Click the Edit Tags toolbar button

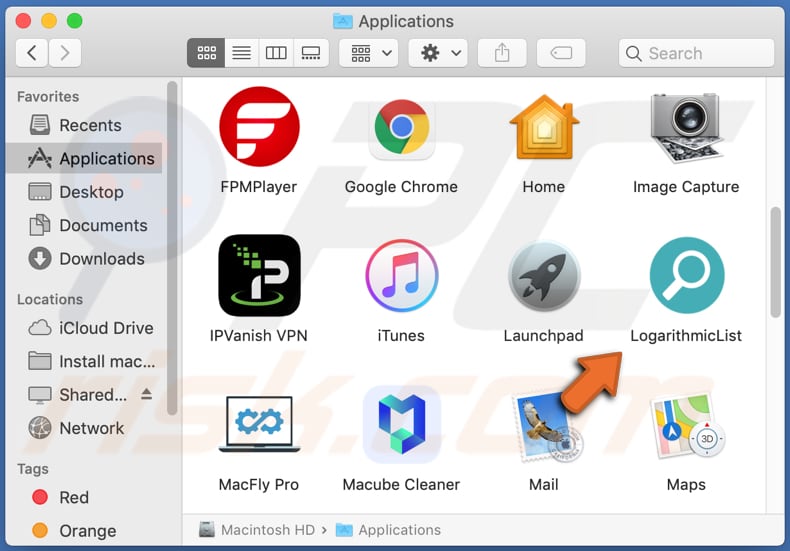[x=561, y=53]
